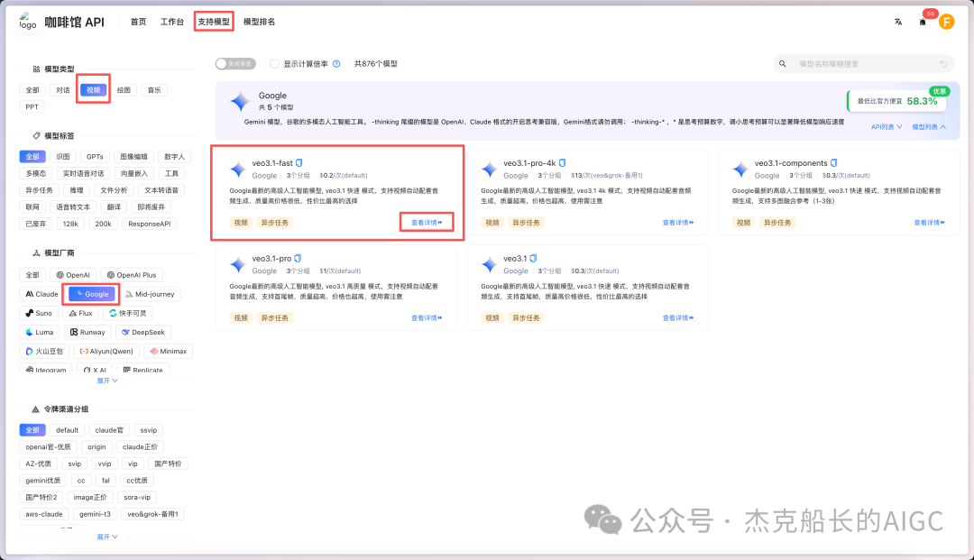Copy the veo3.1-pro model name
This screenshot has height=560, width=974.
point(298,258)
